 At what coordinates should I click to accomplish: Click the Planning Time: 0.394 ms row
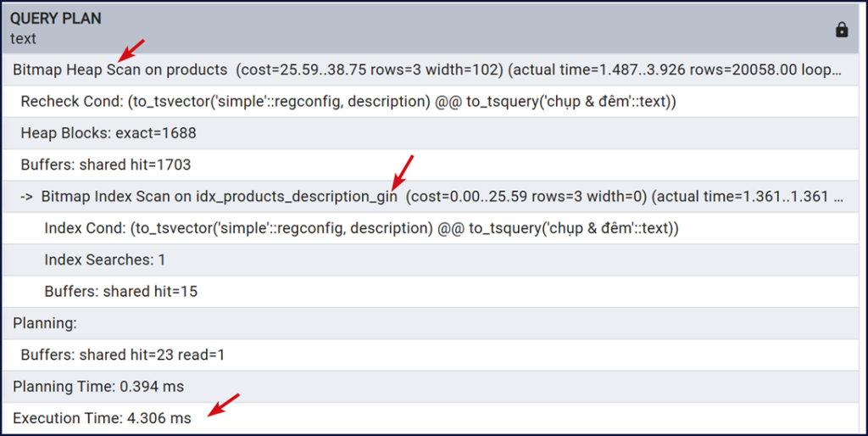pyautogui.click(x=98, y=386)
